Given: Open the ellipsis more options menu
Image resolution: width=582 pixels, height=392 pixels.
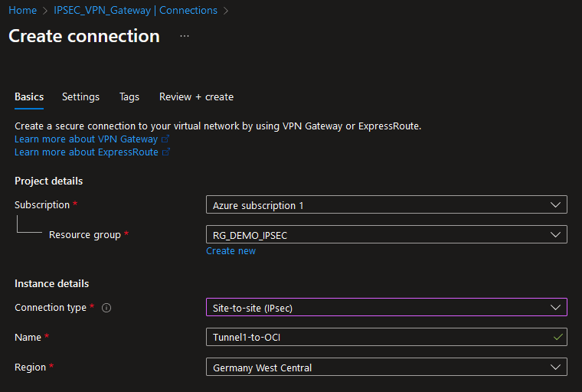Looking at the screenshot, I should [184, 36].
